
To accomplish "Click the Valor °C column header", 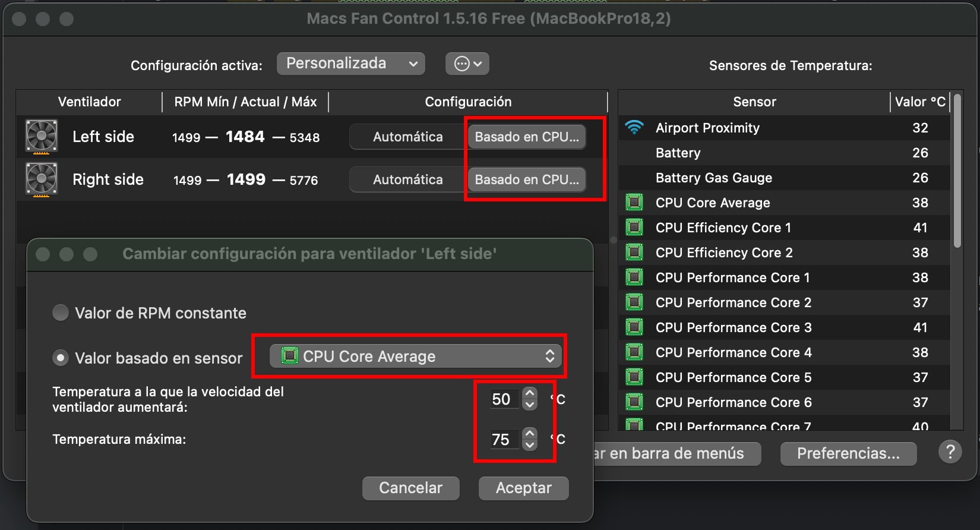I will 920,102.
